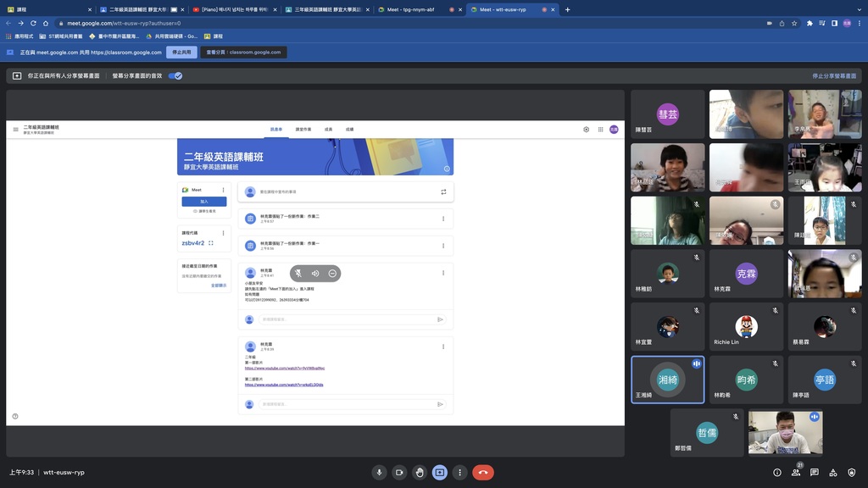Open the second YouTube link in post

click(284, 385)
